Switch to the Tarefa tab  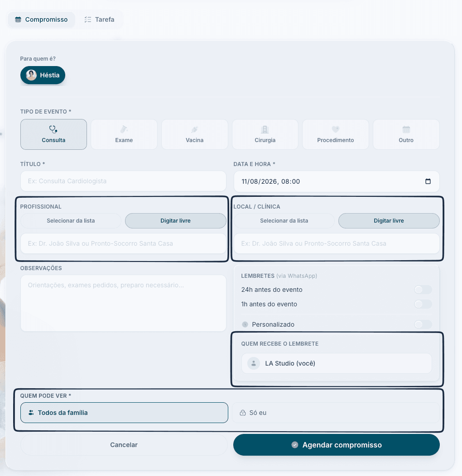(99, 19)
